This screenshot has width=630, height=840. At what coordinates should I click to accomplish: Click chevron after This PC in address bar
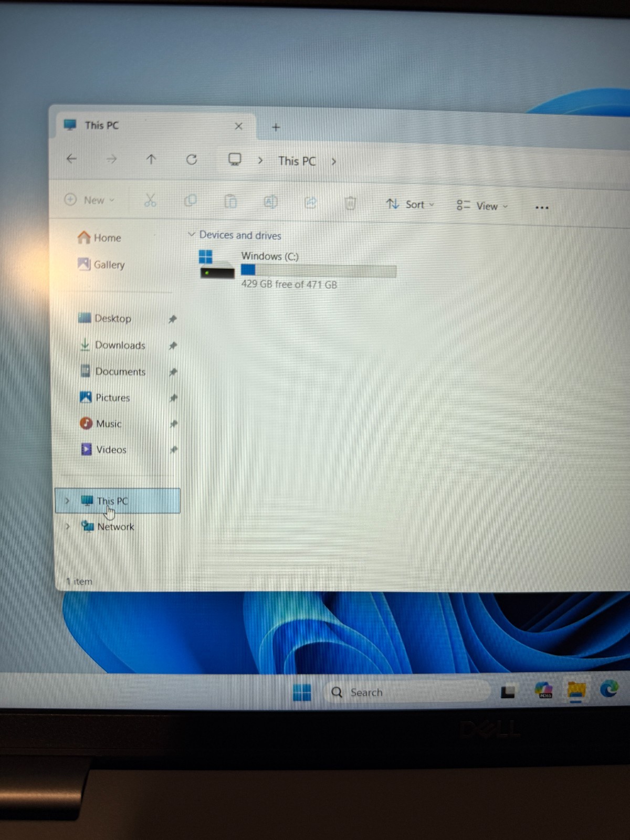point(334,162)
